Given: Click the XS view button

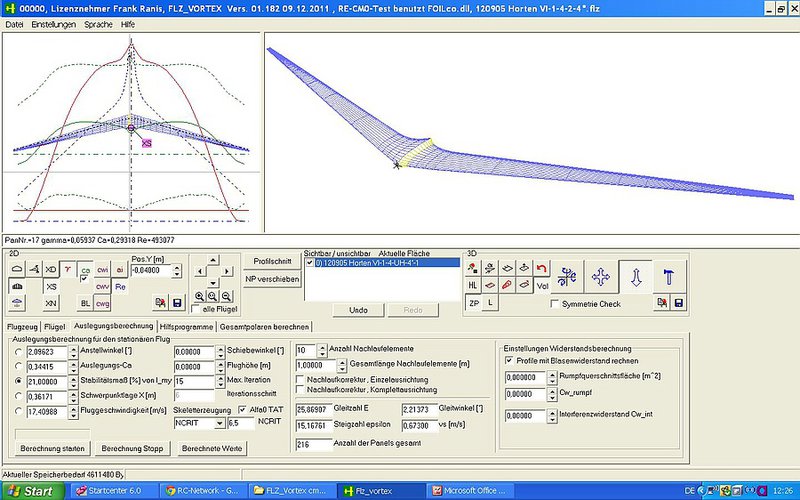Looking at the screenshot, I should click(51, 286).
